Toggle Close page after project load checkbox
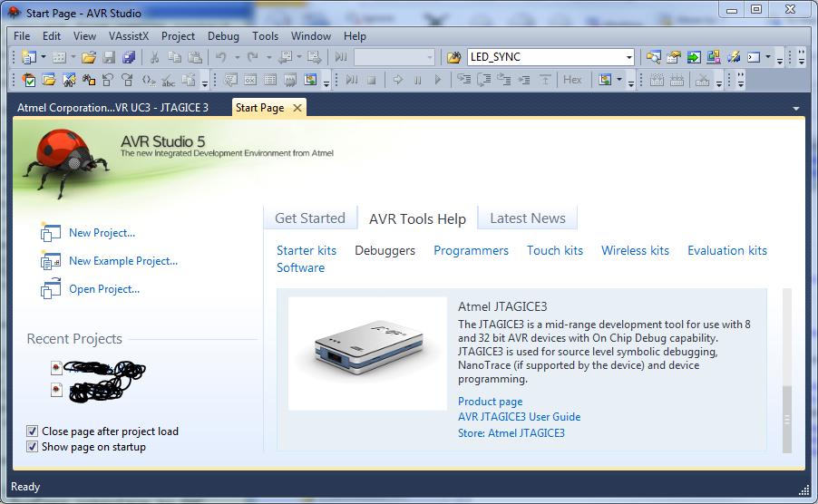The image size is (818, 504). (33, 431)
